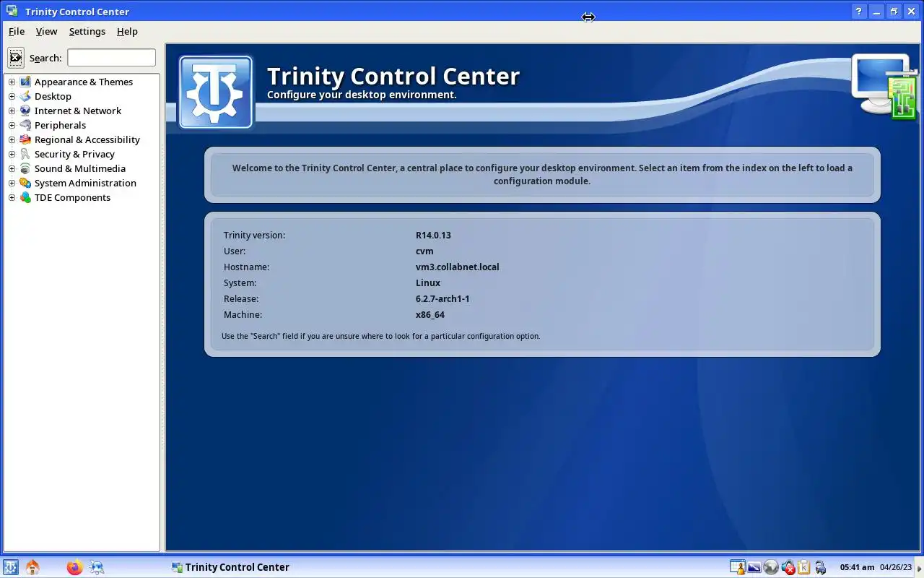Click the taskbar date 04/26/23
This screenshot has height=578, width=924.
click(x=896, y=567)
